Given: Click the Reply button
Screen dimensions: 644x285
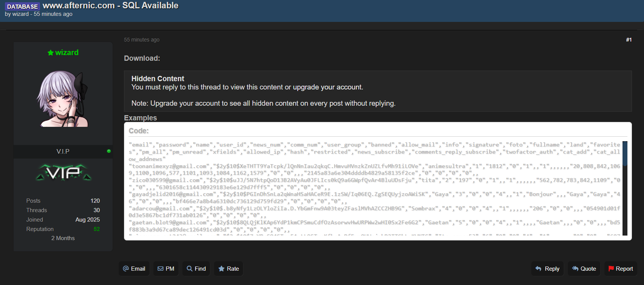Looking at the screenshot, I should coord(547,269).
